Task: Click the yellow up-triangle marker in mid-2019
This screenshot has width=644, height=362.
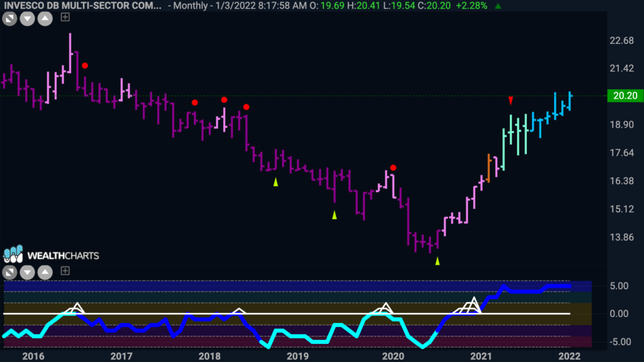Action: point(335,215)
